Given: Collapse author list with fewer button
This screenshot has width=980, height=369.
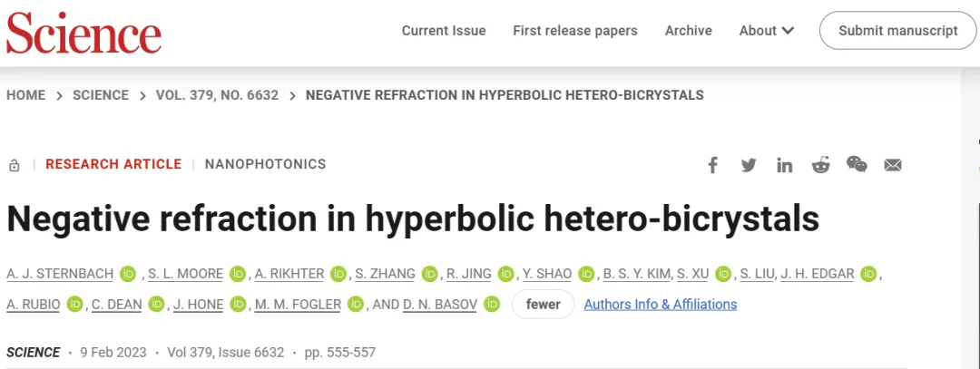Looking at the screenshot, I should 543,304.
